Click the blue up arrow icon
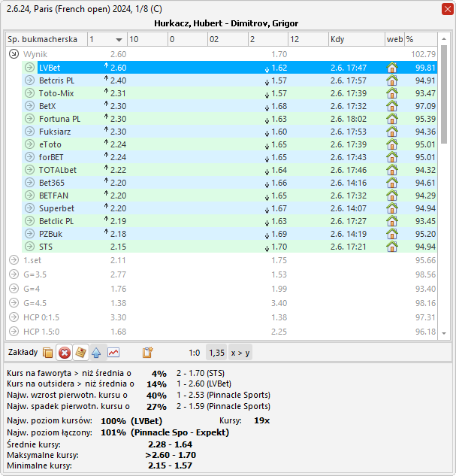Screen dimensions: 456x476 pyautogui.click(x=96, y=352)
